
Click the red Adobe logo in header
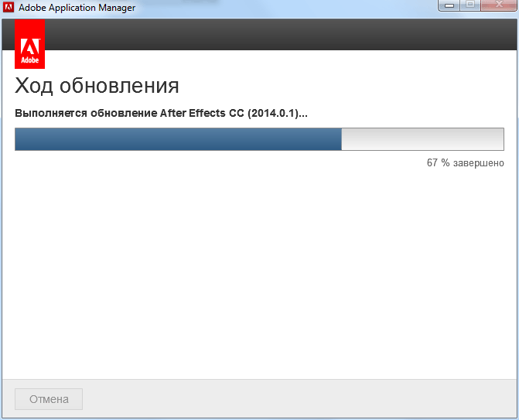point(29,43)
